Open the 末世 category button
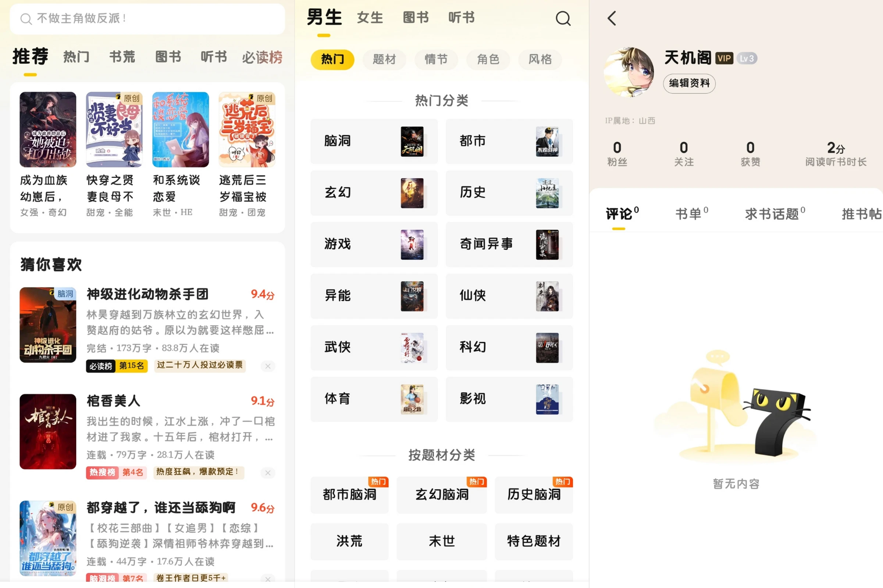This screenshot has height=588, width=883. point(441,541)
